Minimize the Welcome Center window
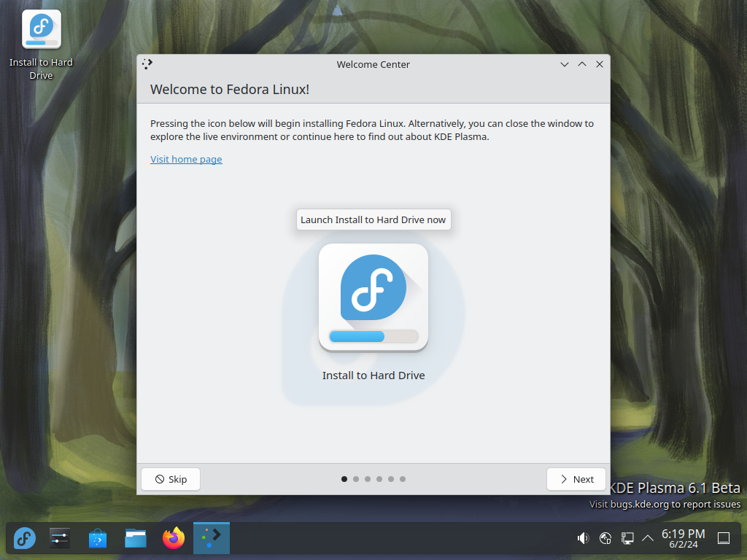The width and height of the screenshot is (747, 560). coord(565,64)
